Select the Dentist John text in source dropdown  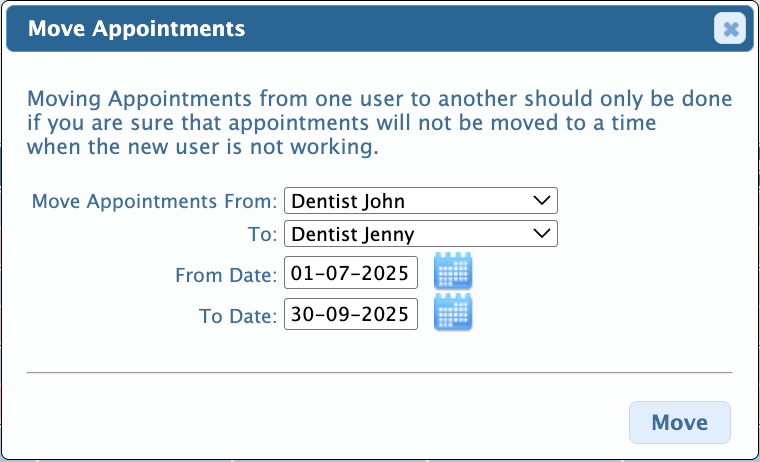(348, 201)
